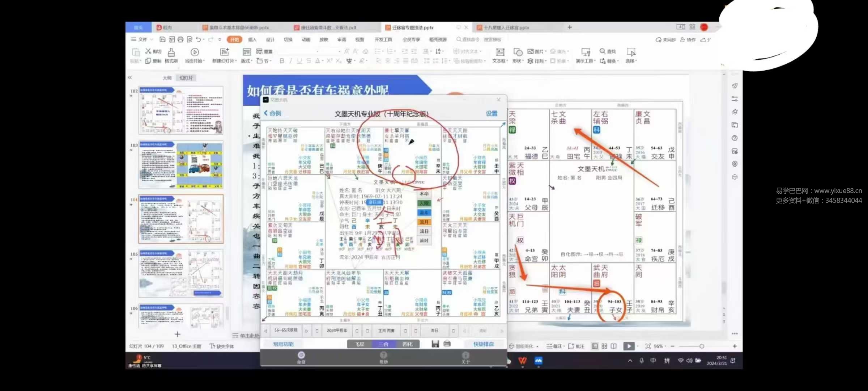Click the slideshow play button in status bar
868x391 pixels.
tap(629, 346)
